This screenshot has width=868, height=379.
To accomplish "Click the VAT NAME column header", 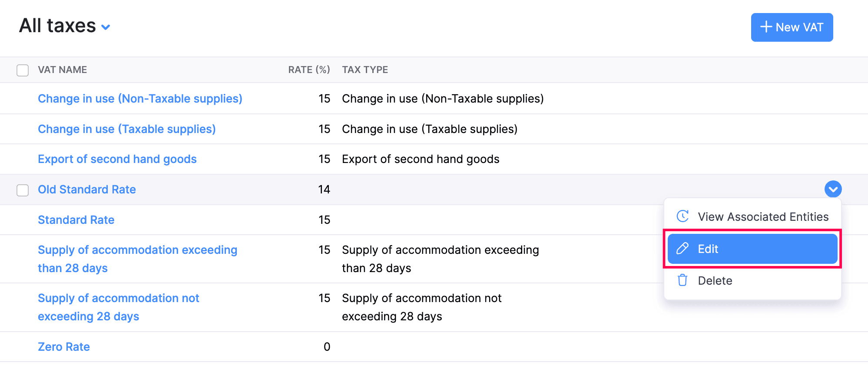I will click(x=62, y=70).
